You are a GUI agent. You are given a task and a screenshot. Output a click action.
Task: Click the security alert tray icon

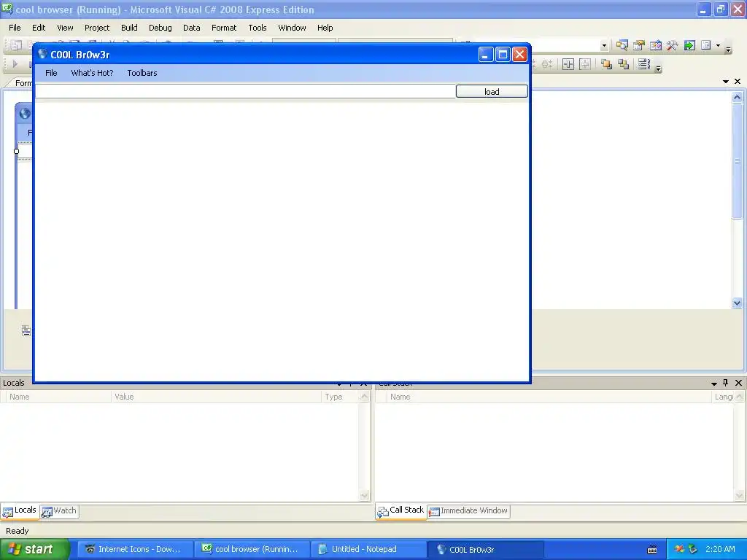679,549
